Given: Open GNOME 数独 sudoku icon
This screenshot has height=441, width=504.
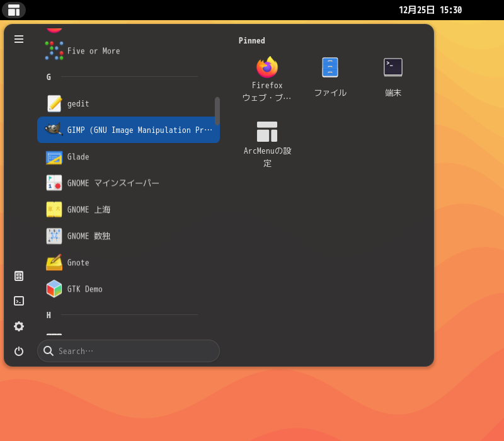Looking at the screenshot, I should 54,236.
